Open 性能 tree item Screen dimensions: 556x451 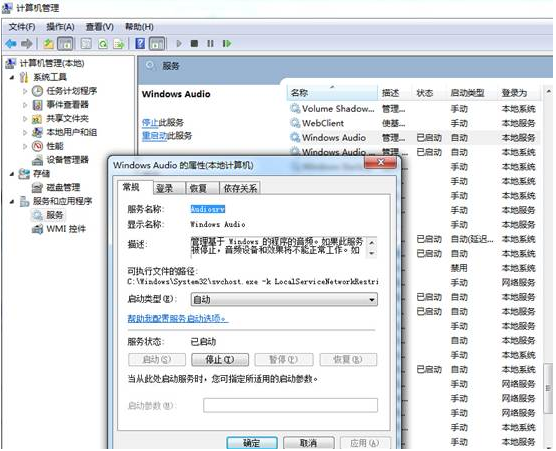tap(55, 146)
